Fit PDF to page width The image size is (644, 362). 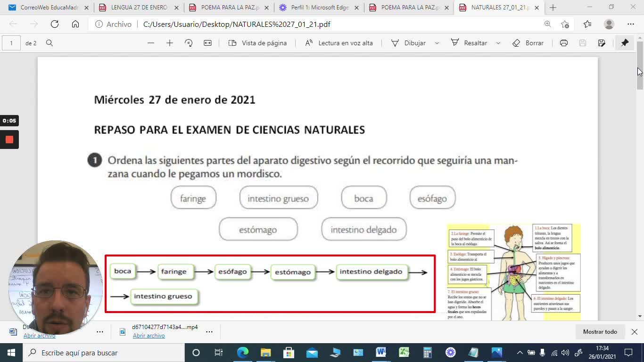[207, 43]
